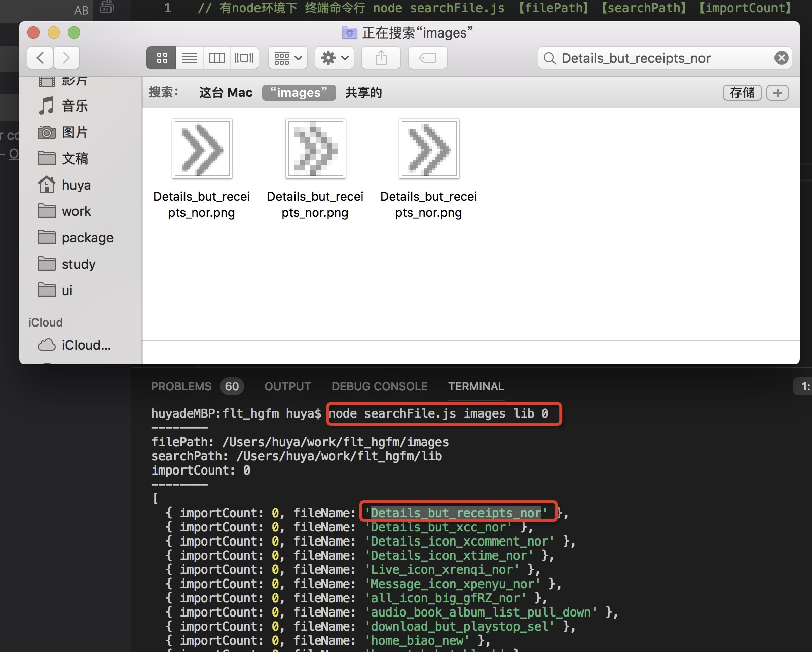Viewport: 812px width, 652px height.
Task: Click the search magnifier icon
Action: click(x=550, y=58)
